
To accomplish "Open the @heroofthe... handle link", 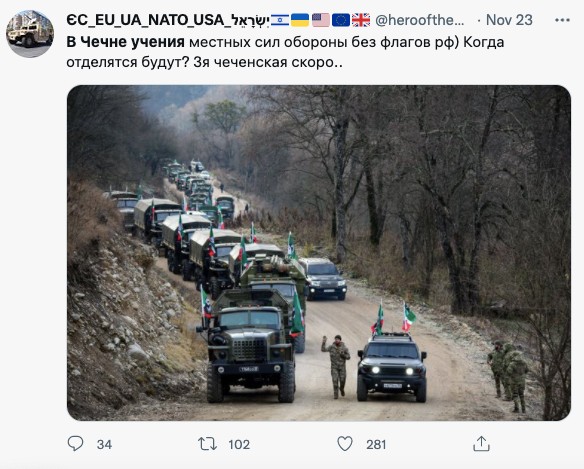I will [419, 20].
